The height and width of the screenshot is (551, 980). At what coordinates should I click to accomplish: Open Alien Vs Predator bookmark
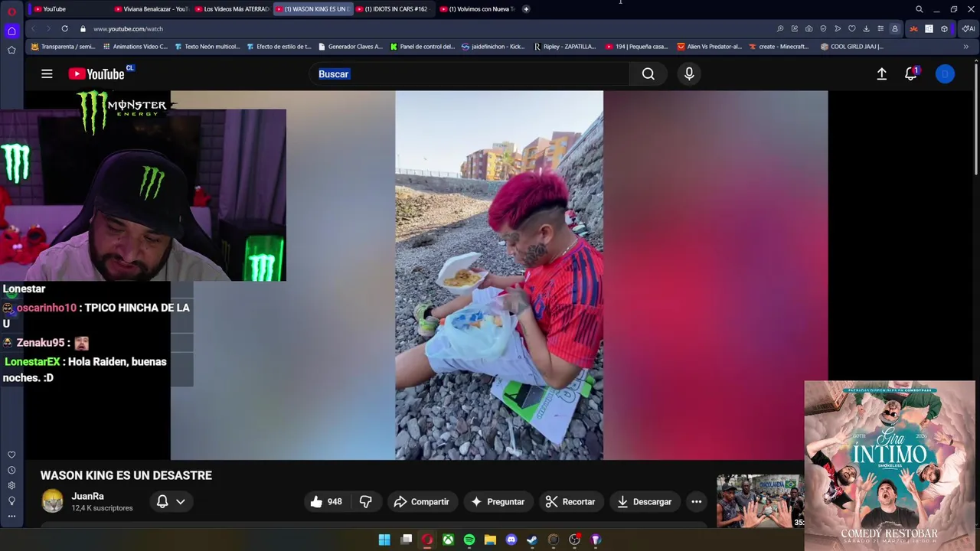pyautogui.click(x=709, y=47)
